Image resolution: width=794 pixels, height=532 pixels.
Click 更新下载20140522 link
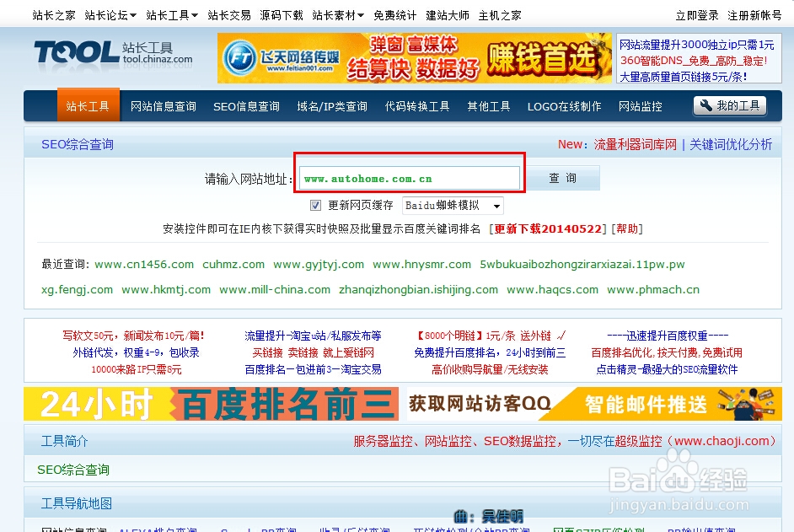(x=547, y=229)
